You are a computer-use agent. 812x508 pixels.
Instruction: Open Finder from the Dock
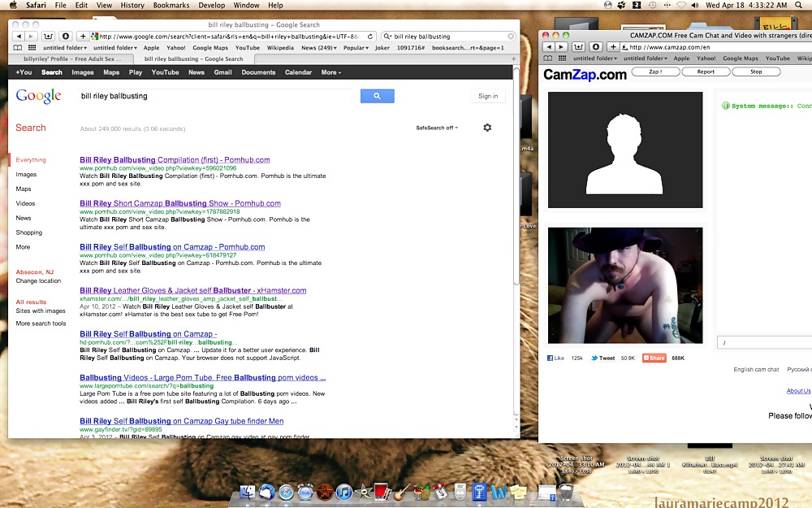(247, 492)
